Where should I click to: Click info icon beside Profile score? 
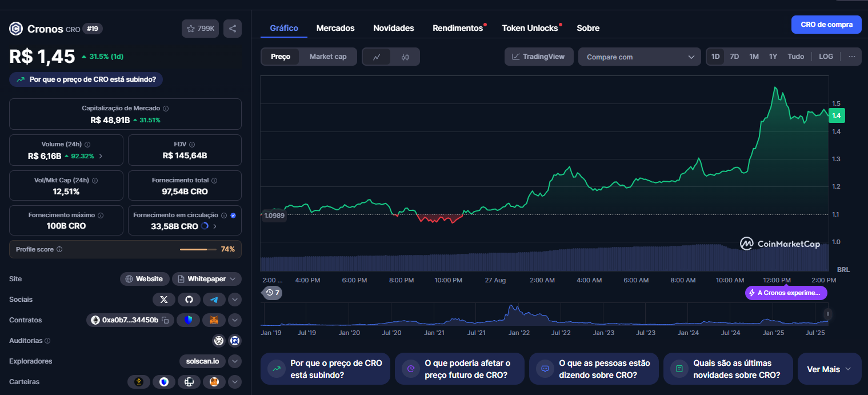pos(59,250)
